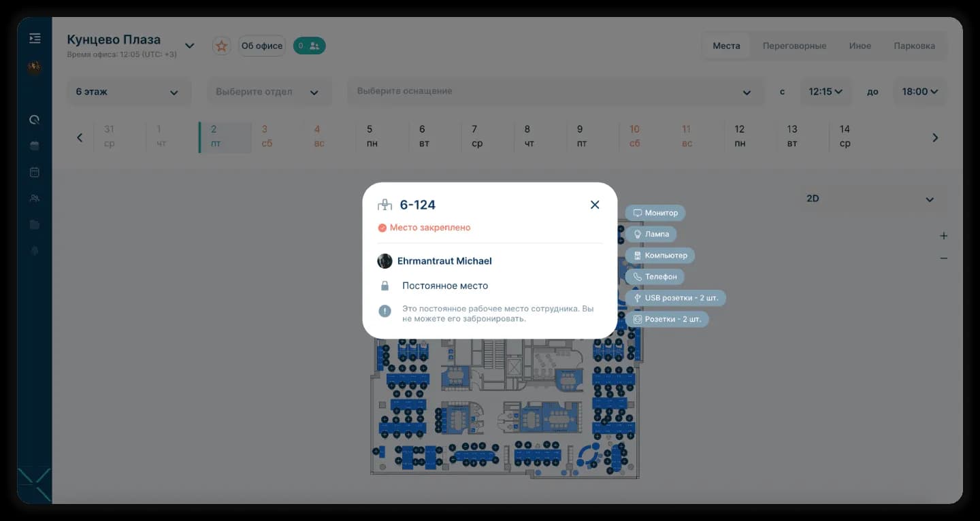This screenshot has height=521, width=980.
Task: Zoom in the floor map plus
Action: 943,236
